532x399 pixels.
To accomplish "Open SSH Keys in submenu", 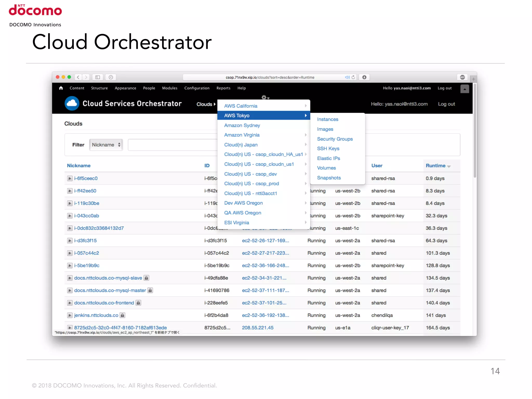I will pyautogui.click(x=328, y=149).
